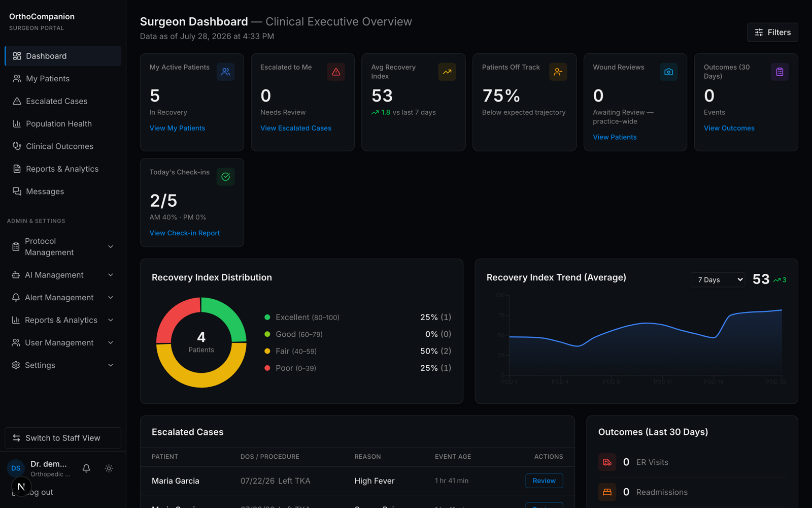Toggle the light/dark theme sun icon
The width and height of the screenshot is (812, 508).
coord(109,468)
